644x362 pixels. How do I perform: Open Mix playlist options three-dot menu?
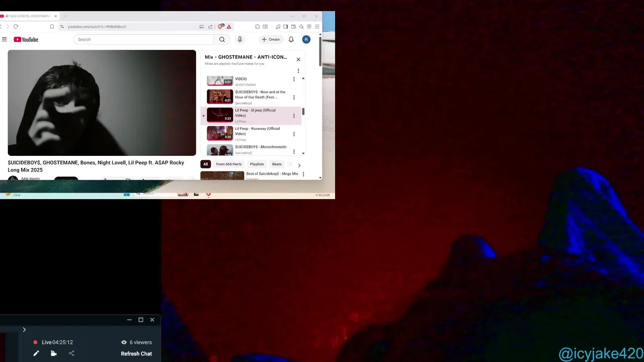pyautogui.click(x=298, y=71)
